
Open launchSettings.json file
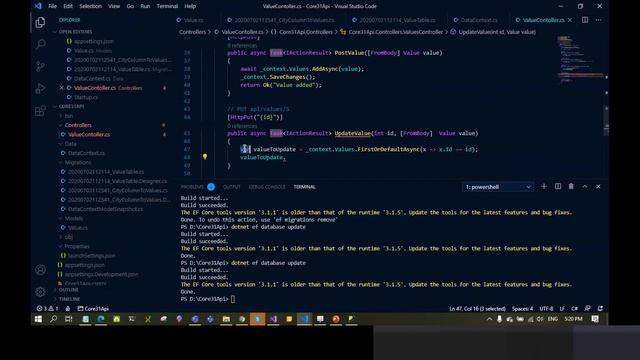tap(91, 256)
